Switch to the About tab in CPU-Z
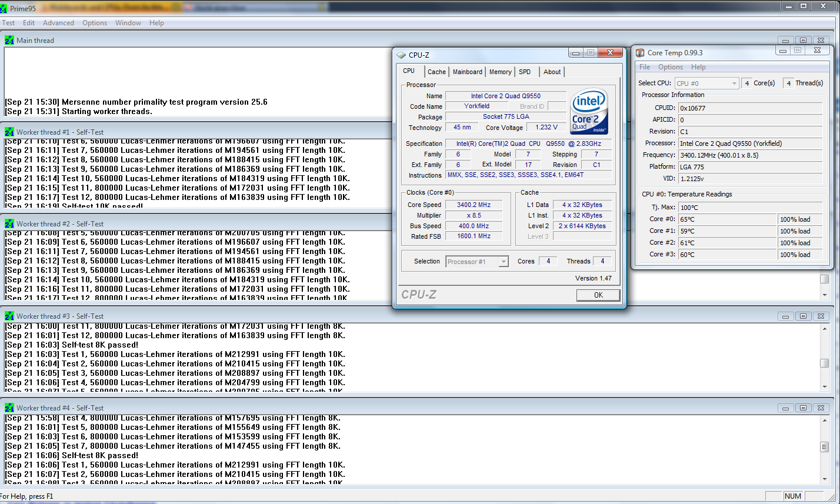The image size is (840, 504). tap(552, 72)
